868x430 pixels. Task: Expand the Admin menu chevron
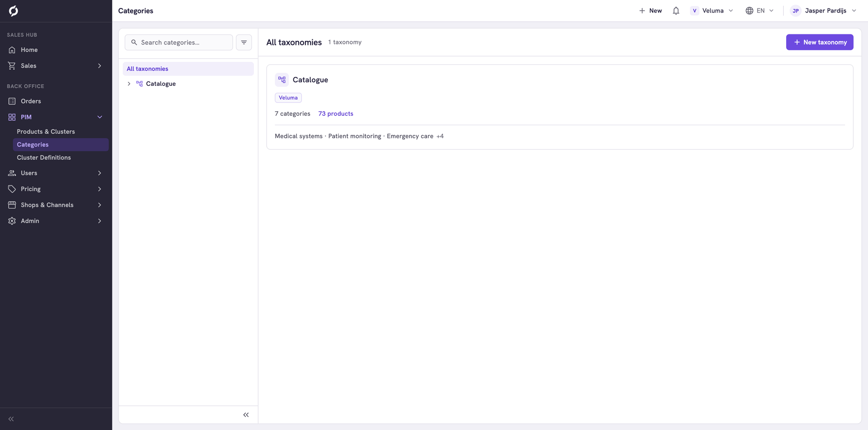click(100, 221)
